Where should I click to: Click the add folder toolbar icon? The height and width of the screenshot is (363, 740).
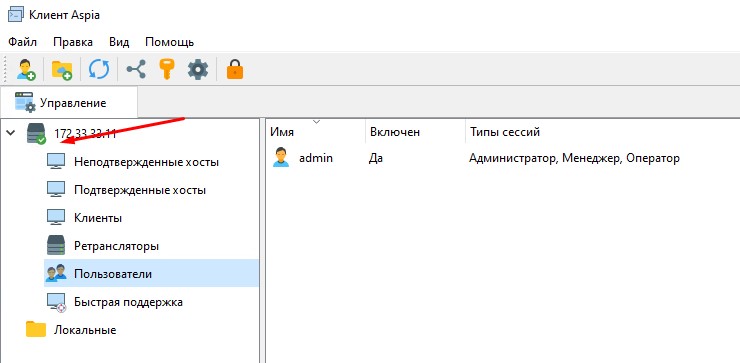[62, 70]
